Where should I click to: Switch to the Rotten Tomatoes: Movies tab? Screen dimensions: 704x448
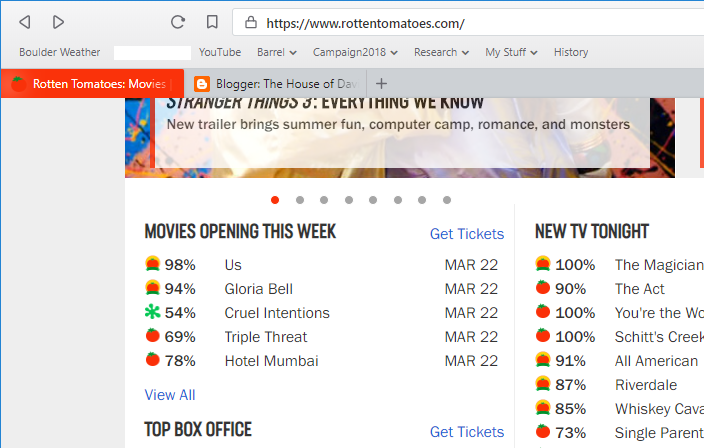click(x=92, y=83)
